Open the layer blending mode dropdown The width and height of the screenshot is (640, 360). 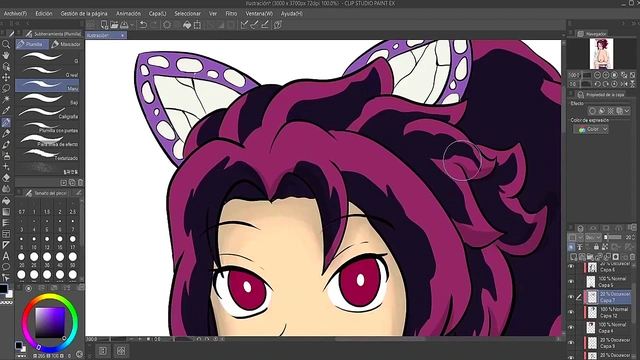tap(593, 237)
